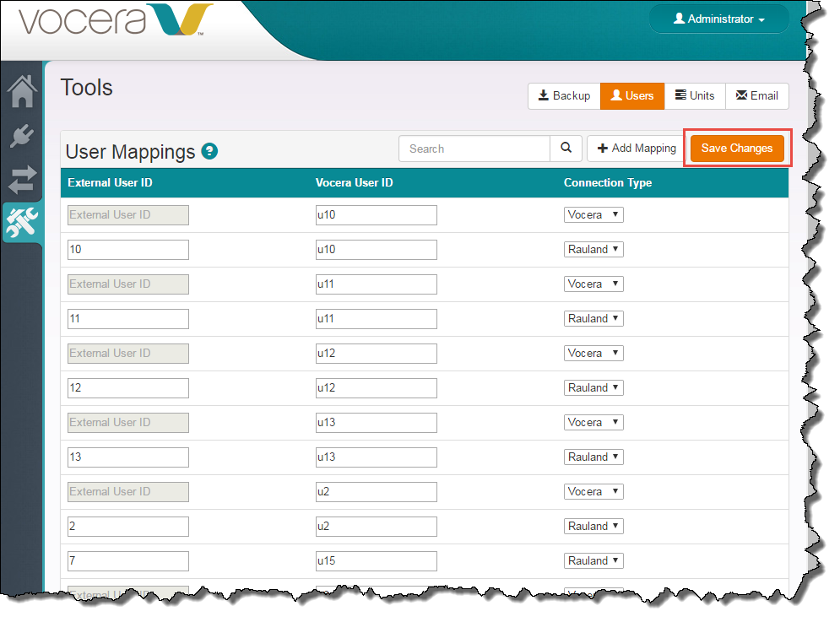This screenshot has width=840, height=622.
Task: Open Rauland connection dropdown for u2
Action: click(593, 526)
